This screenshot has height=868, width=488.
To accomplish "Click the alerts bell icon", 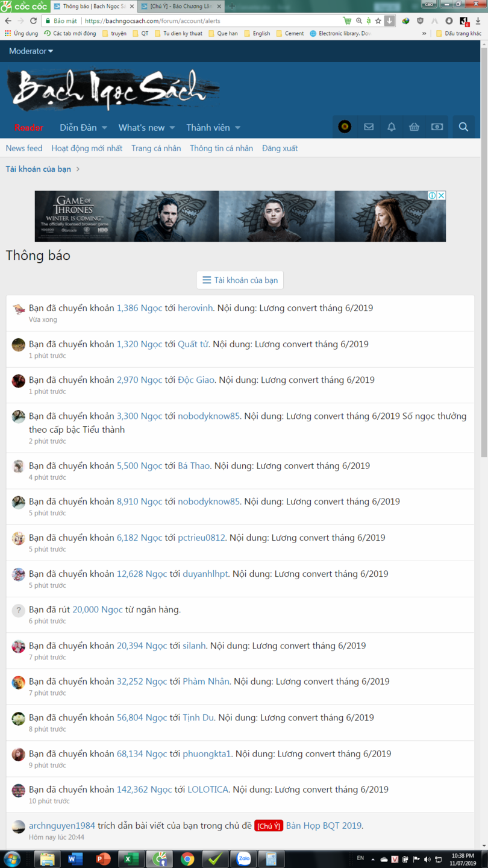I will pyautogui.click(x=392, y=127).
